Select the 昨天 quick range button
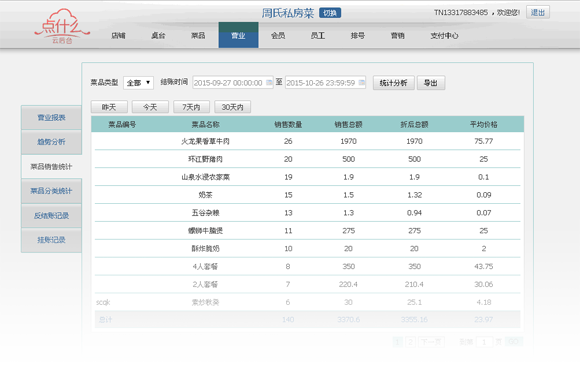The image size is (580, 366). (109, 107)
